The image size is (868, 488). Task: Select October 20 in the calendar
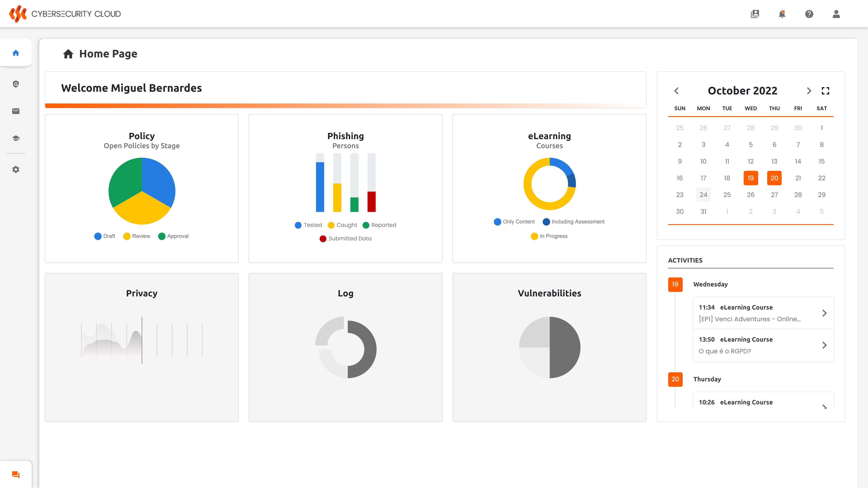tap(774, 178)
